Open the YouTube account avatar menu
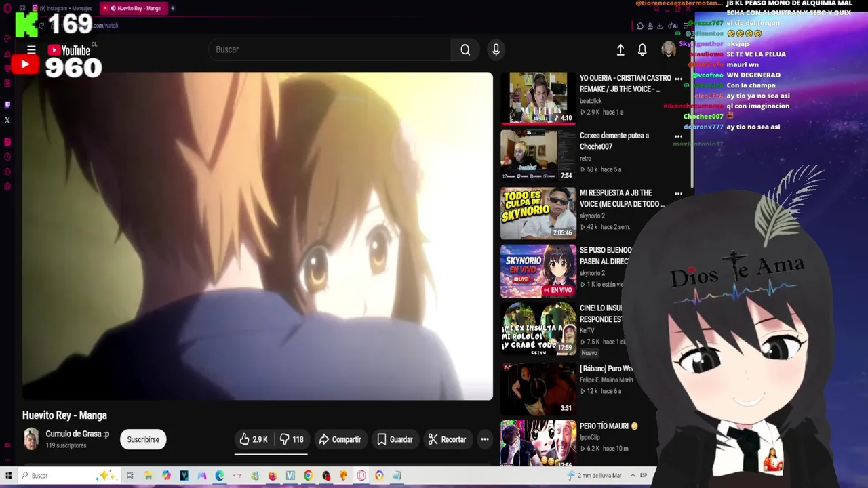 tap(669, 49)
